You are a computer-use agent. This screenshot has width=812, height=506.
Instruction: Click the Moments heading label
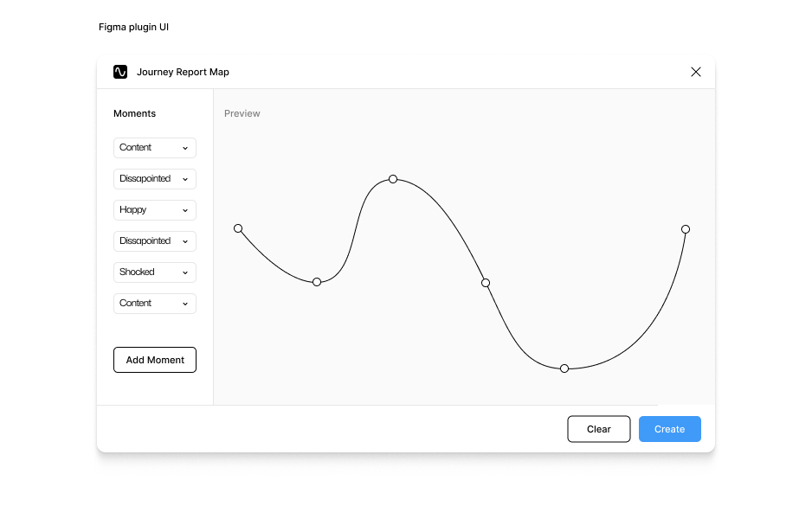[x=135, y=113]
